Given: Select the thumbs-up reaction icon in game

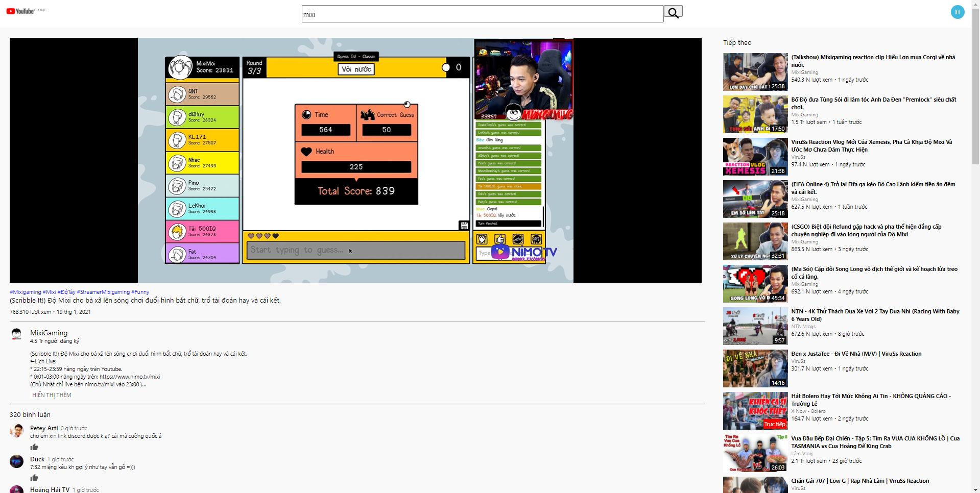Looking at the screenshot, I should pyautogui.click(x=499, y=239).
